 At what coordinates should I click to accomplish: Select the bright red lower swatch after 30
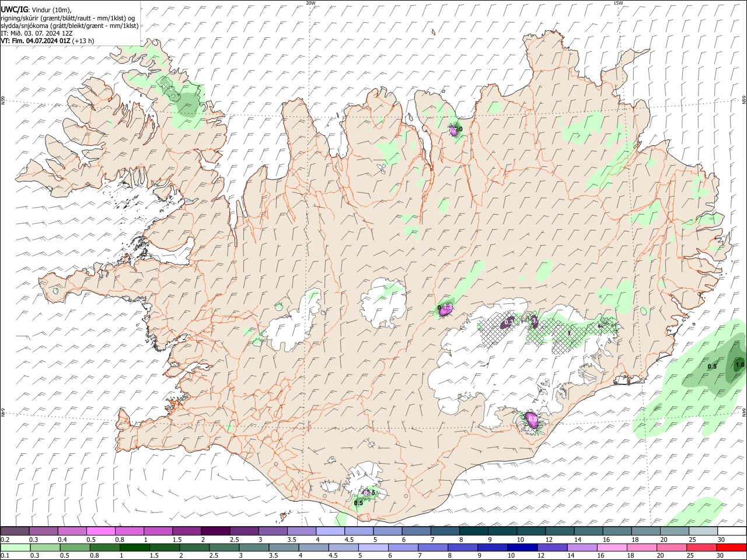(731, 547)
